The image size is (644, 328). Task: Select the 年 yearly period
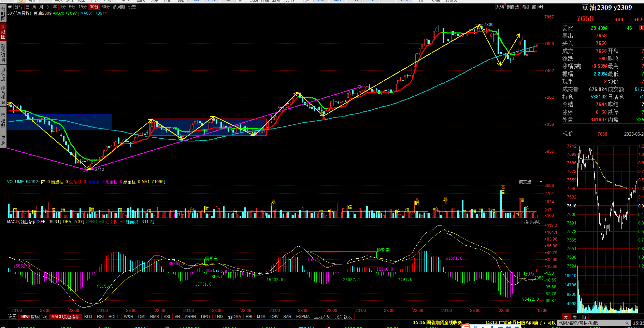pyautogui.click(x=55, y=7)
